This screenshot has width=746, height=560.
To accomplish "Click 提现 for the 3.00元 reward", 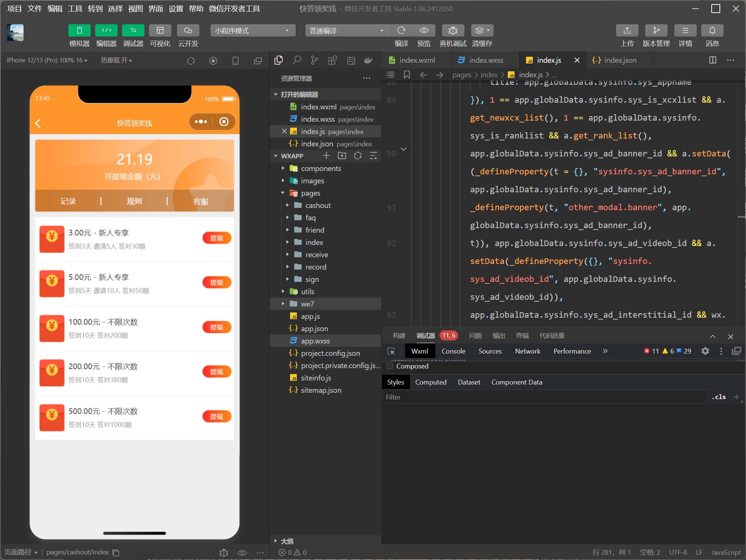I will (x=217, y=238).
